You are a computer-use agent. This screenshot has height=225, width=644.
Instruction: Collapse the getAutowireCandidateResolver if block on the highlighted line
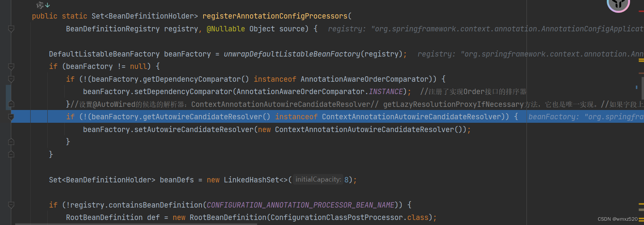[x=11, y=117]
